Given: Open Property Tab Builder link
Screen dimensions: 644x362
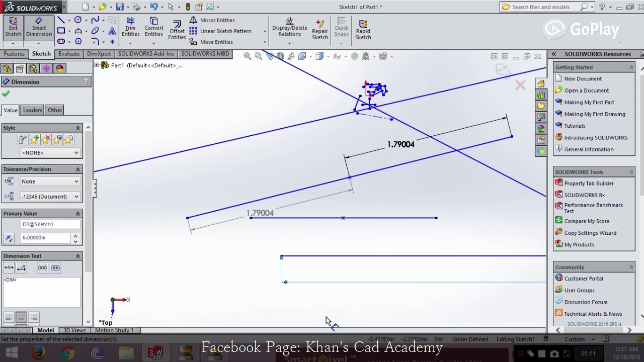Looking at the screenshot, I should coord(589,184).
